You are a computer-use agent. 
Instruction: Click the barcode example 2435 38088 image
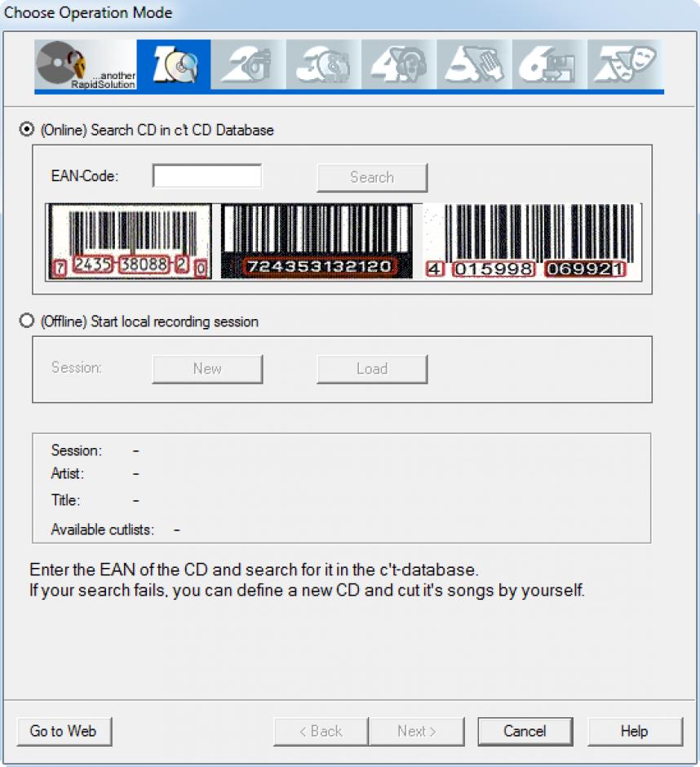coord(129,242)
